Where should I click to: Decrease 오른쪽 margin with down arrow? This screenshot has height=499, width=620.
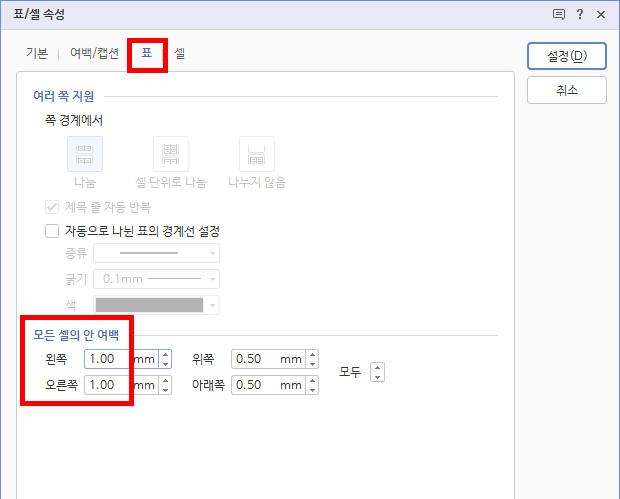click(166, 389)
